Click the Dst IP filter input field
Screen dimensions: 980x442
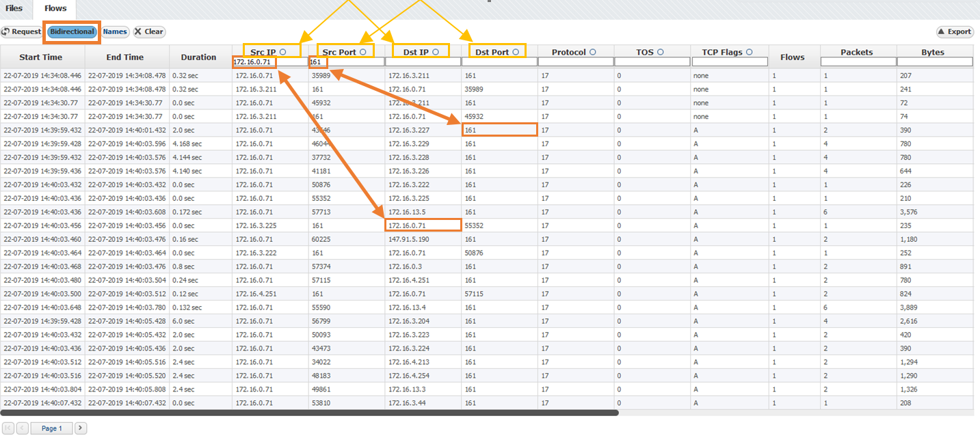pyautogui.click(x=423, y=62)
